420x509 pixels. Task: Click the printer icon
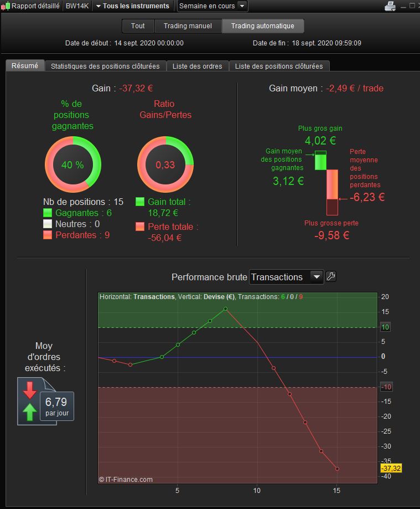coord(390,6)
